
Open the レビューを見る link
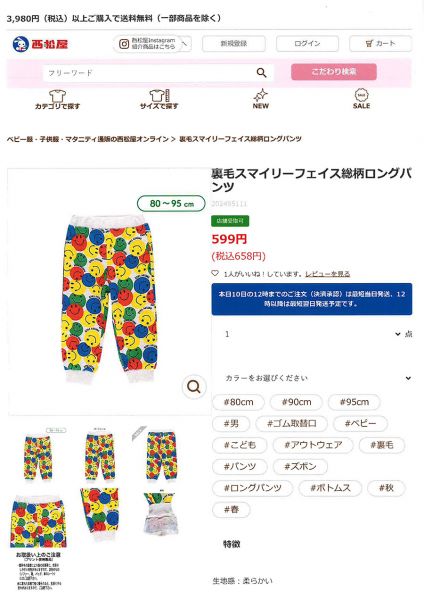point(327,274)
